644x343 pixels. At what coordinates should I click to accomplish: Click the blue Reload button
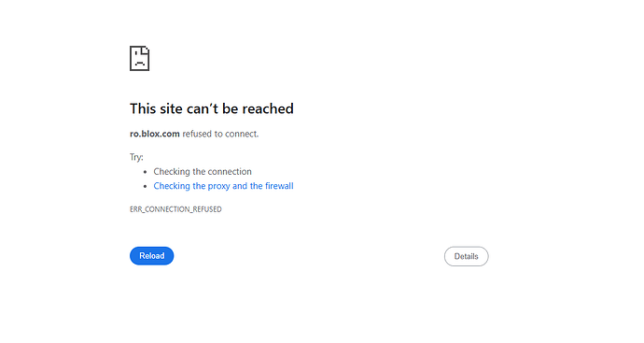[151, 256]
